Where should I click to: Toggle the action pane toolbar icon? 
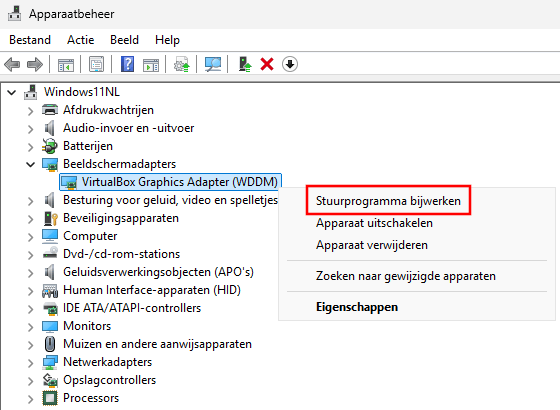click(151, 65)
